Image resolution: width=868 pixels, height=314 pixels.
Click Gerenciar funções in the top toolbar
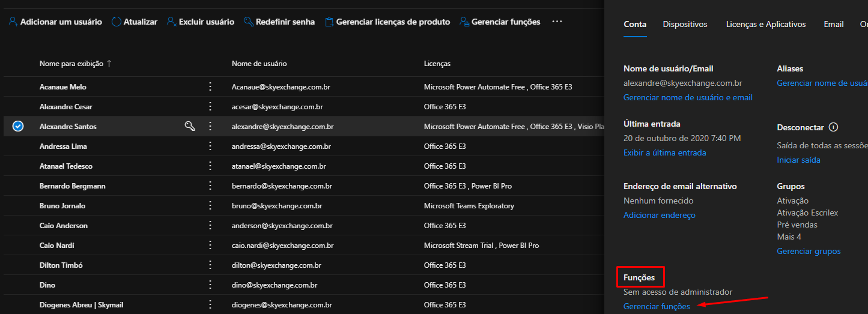point(500,22)
